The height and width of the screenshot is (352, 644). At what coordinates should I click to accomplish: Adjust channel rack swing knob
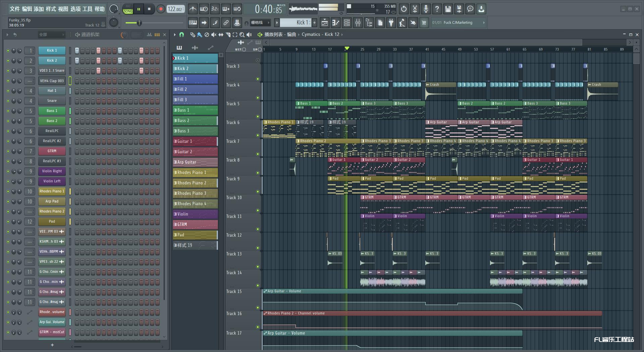(124, 35)
